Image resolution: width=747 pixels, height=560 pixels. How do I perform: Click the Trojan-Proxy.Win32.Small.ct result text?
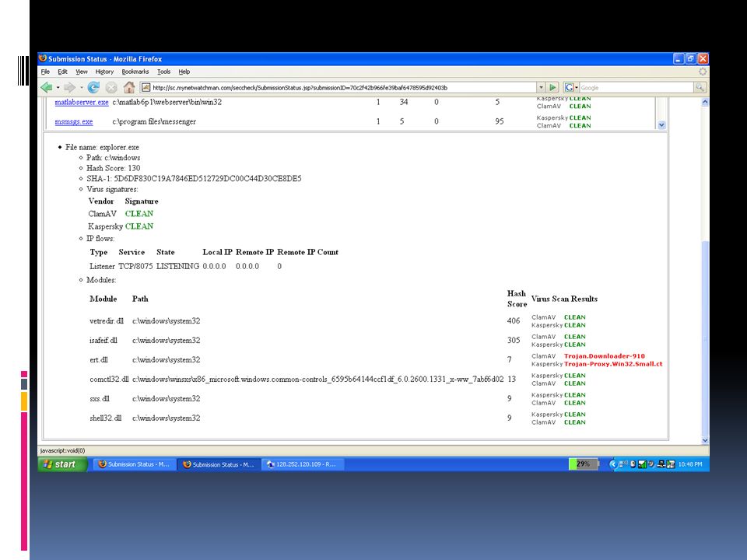[613, 364]
